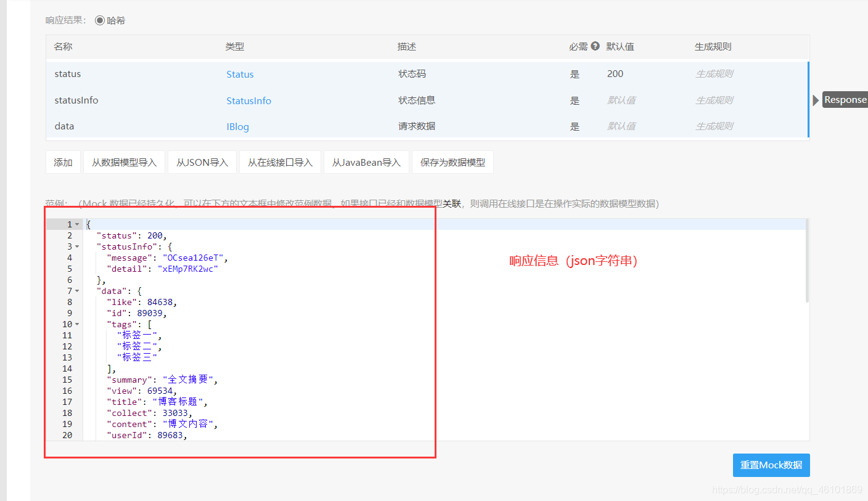Click 从JavaBean导入 to import from JavaBean
Image resolution: width=868 pixels, height=501 pixels.
pos(366,161)
